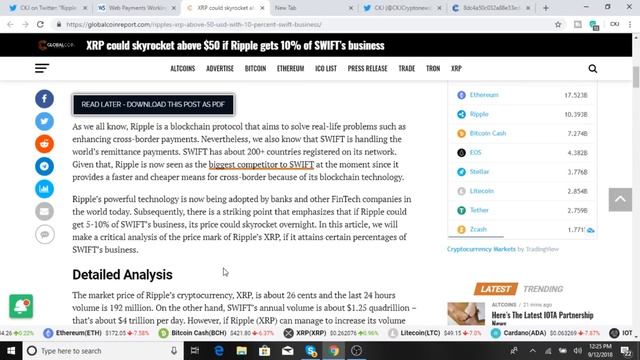Click the site search magnifier icon
Screen dimensions: 640x360
593,69
